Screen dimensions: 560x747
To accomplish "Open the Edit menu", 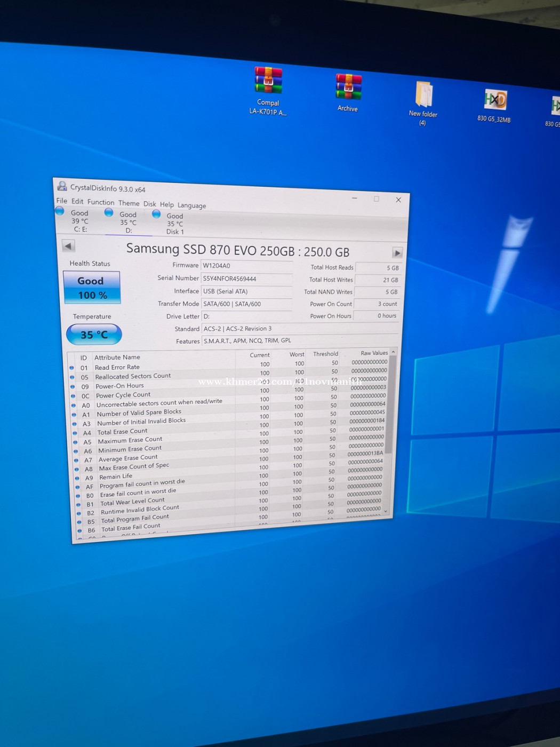I will coord(77,202).
